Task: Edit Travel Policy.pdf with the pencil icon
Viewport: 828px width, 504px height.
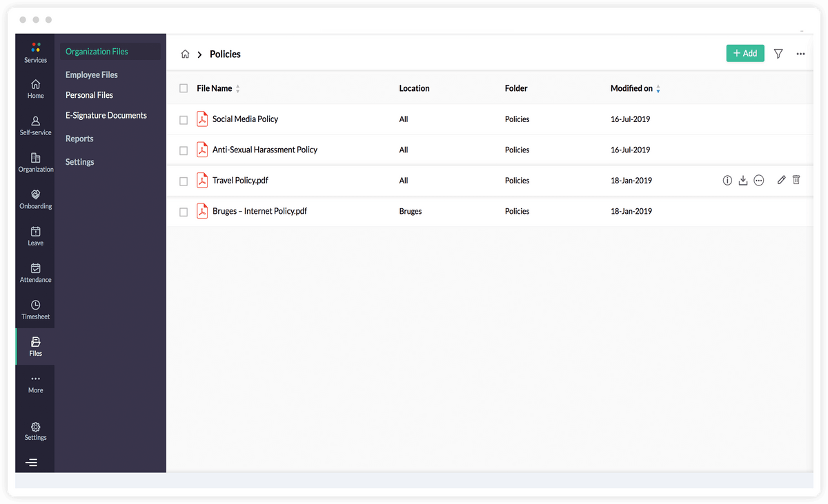Action: pyautogui.click(x=781, y=180)
